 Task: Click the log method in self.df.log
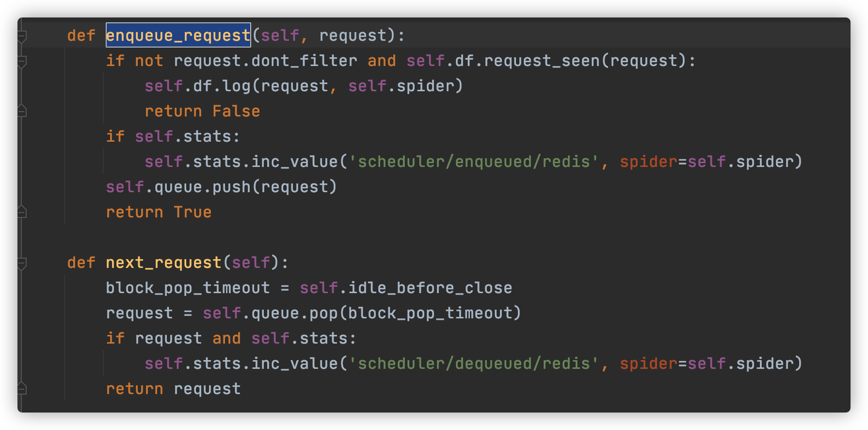tap(236, 86)
